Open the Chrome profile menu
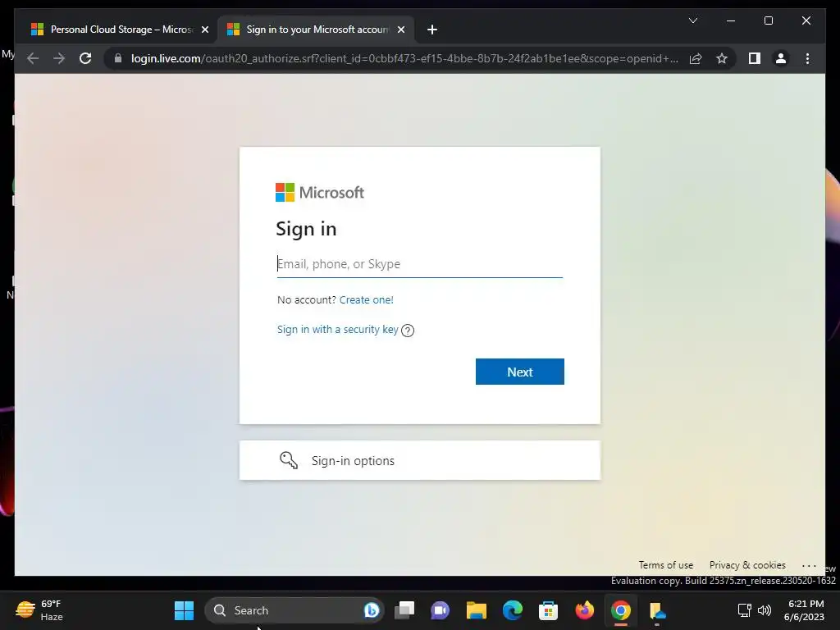 [781, 58]
